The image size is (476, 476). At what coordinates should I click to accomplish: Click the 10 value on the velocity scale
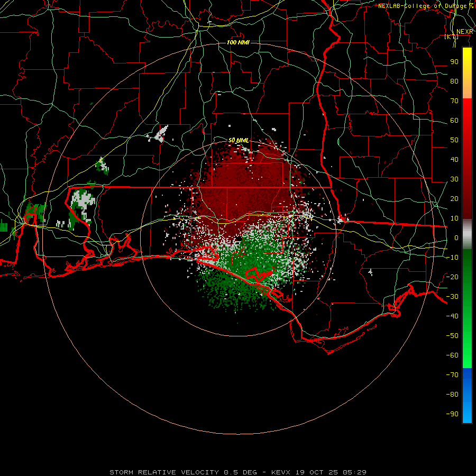[454, 218]
